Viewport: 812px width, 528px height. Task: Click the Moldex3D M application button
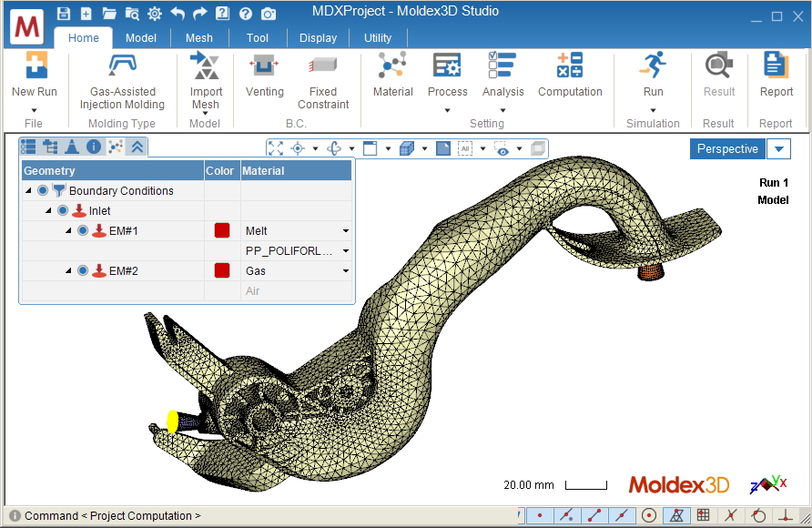coord(26,25)
